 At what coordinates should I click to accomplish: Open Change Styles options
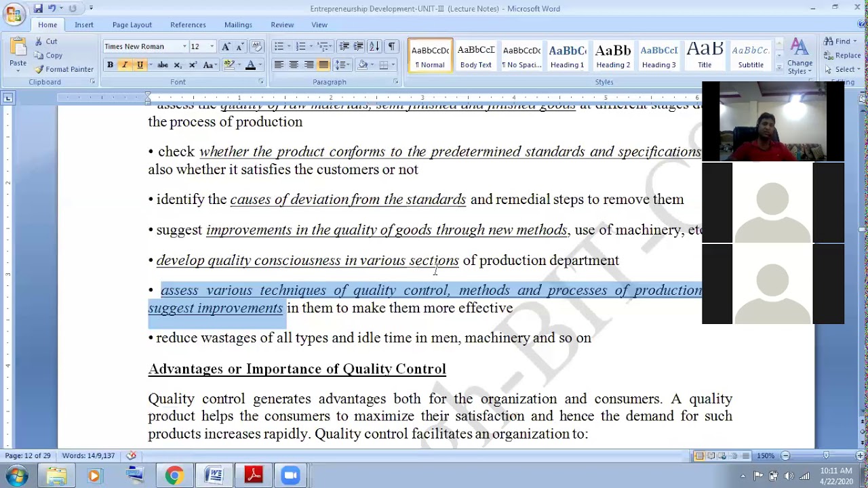[x=800, y=56]
